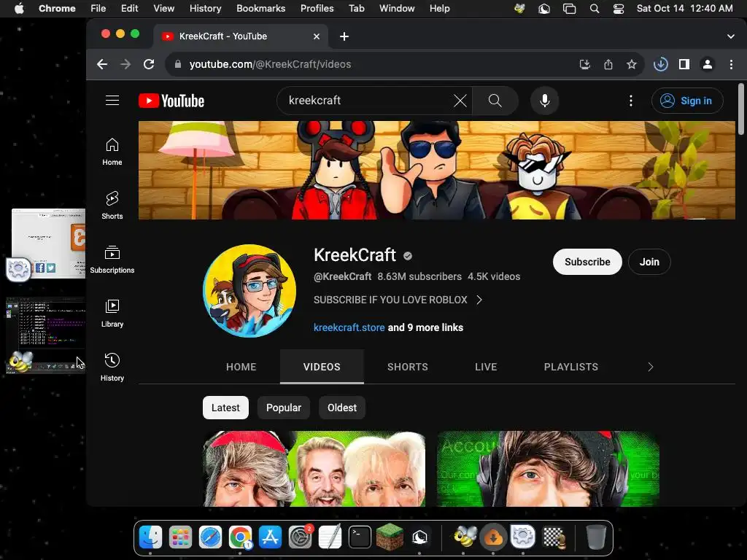Open History from the sidebar
The width and height of the screenshot is (747, 560).
click(112, 367)
